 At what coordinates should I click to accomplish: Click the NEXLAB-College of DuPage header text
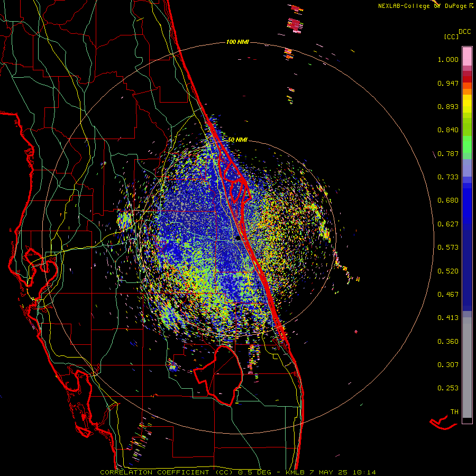pos(426,6)
